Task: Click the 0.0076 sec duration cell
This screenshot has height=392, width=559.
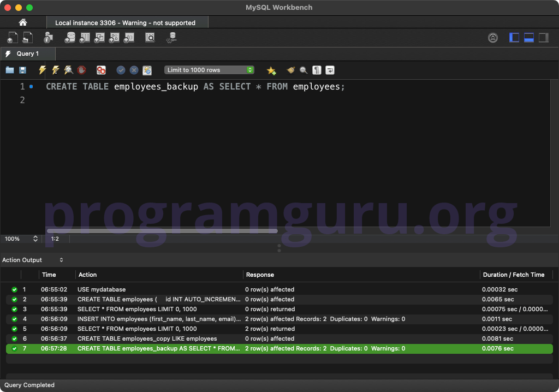Action: 498,348
